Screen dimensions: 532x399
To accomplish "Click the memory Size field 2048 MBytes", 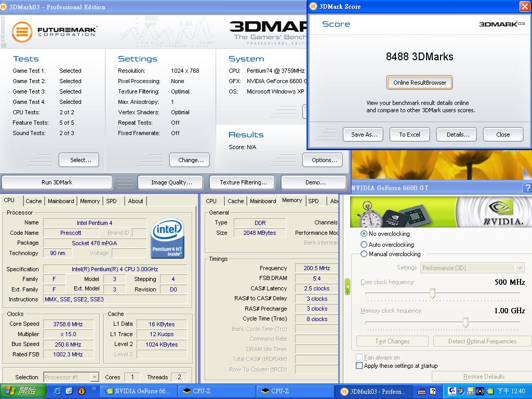I will [x=260, y=233].
